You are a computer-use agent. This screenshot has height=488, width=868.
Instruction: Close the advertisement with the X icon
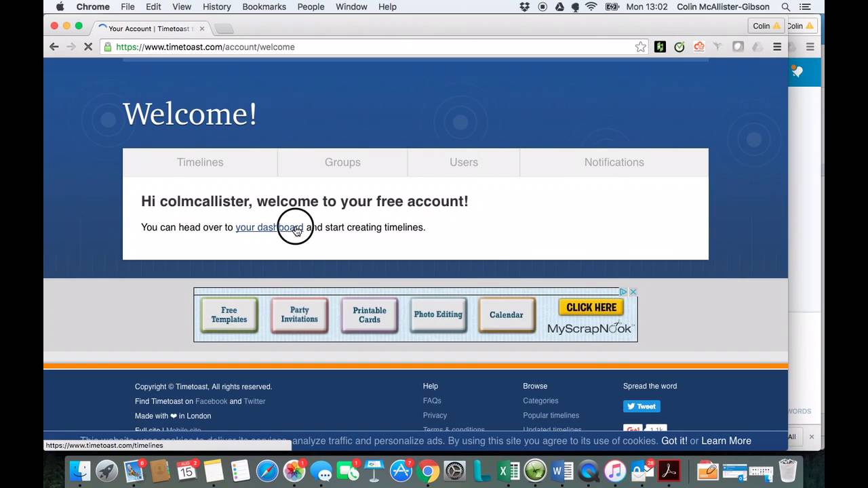633,291
